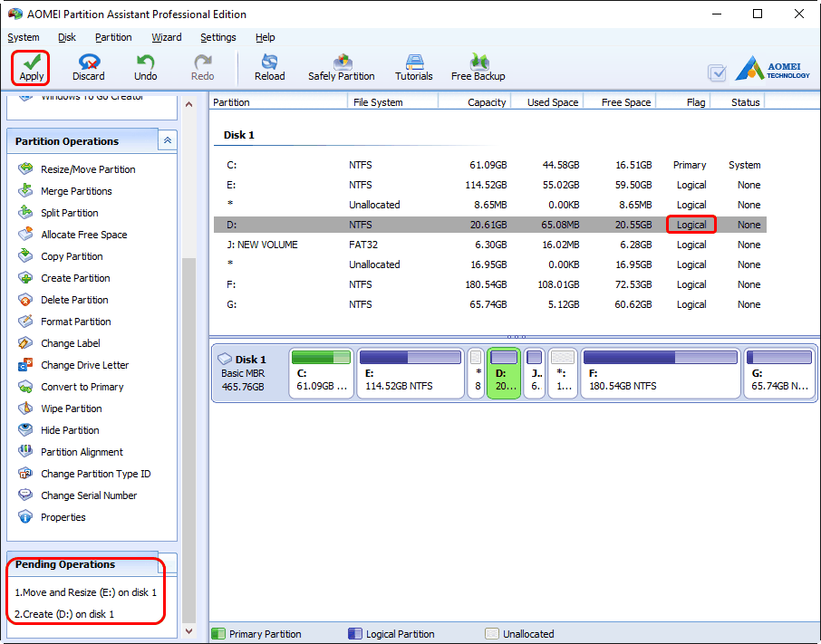This screenshot has width=821, height=644.
Task: Click the Unallocated legend swatch
Action: [492, 633]
